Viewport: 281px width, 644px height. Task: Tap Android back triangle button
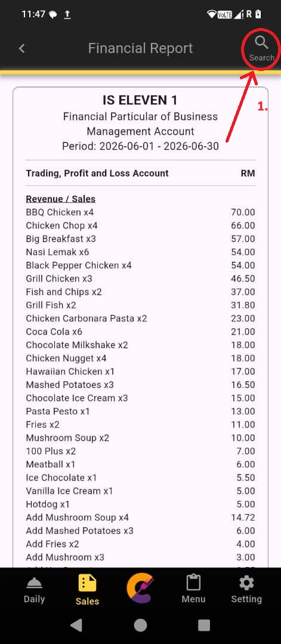coord(76,625)
